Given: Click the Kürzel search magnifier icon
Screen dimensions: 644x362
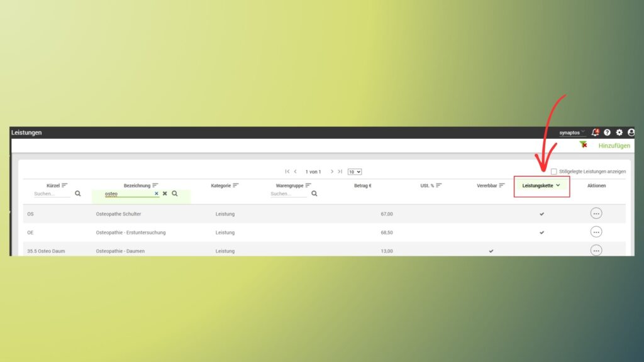Looking at the screenshot, I should coord(77,194).
